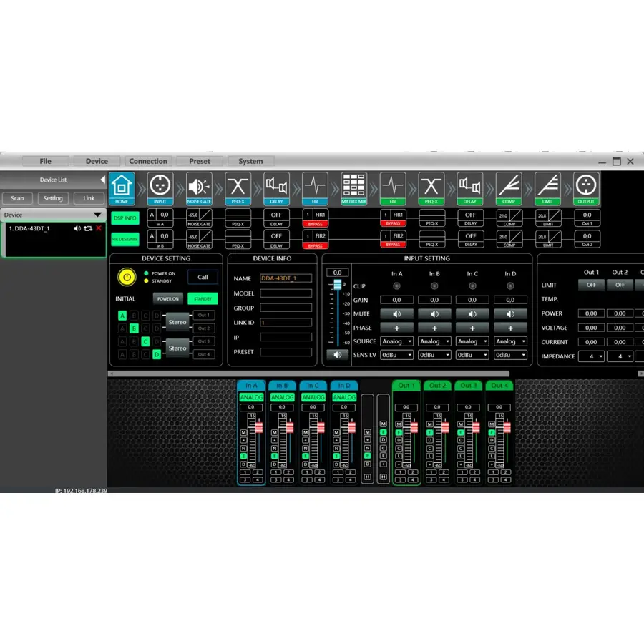Mute input channel In A
Viewport: 644px width, 644px height.
[x=396, y=313]
